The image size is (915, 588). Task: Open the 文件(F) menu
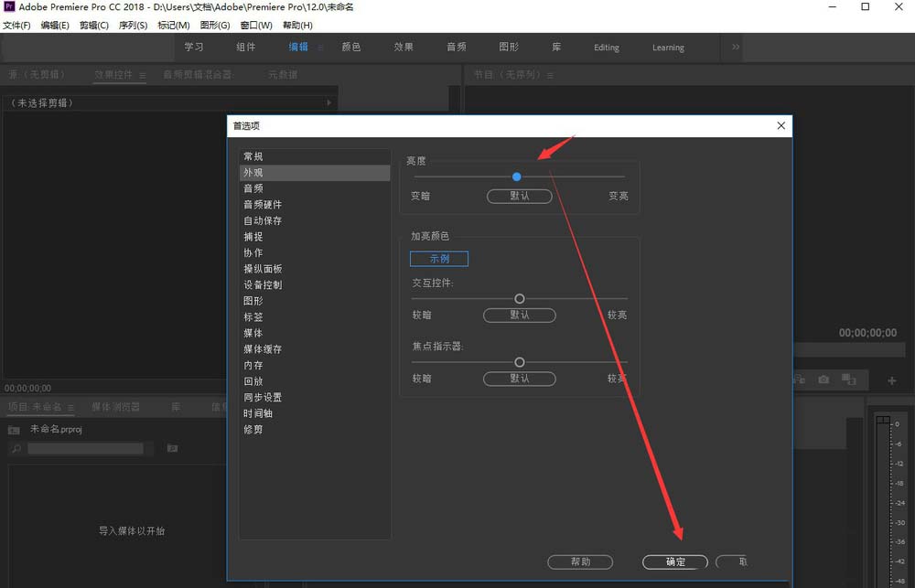click(16, 25)
